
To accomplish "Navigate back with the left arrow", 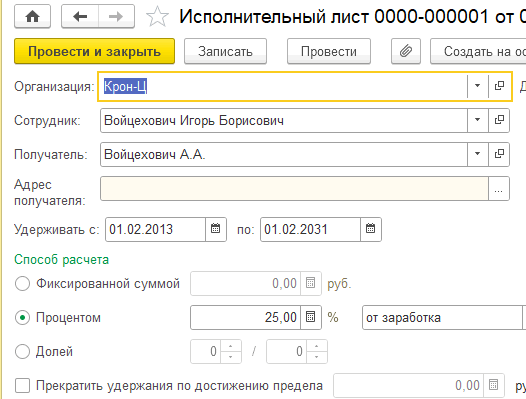I will [x=80, y=16].
